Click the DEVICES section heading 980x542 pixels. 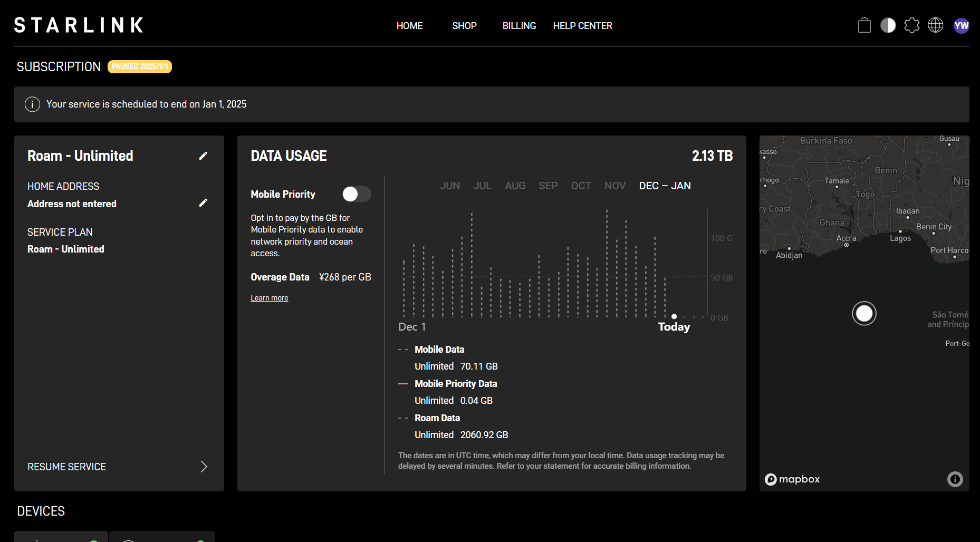(41, 511)
